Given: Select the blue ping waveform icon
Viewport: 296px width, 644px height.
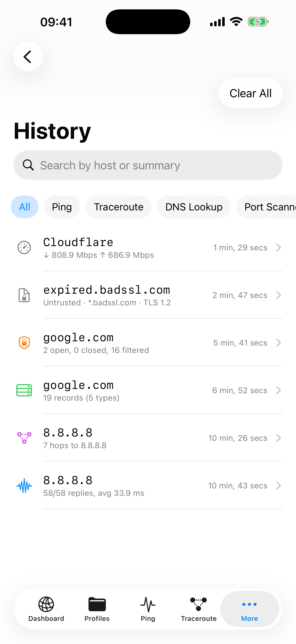Looking at the screenshot, I should (x=24, y=485).
